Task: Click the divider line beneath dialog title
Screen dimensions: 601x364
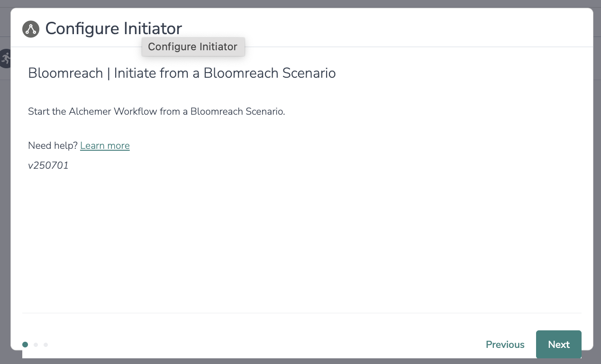Action: pyautogui.click(x=379, y=47)
